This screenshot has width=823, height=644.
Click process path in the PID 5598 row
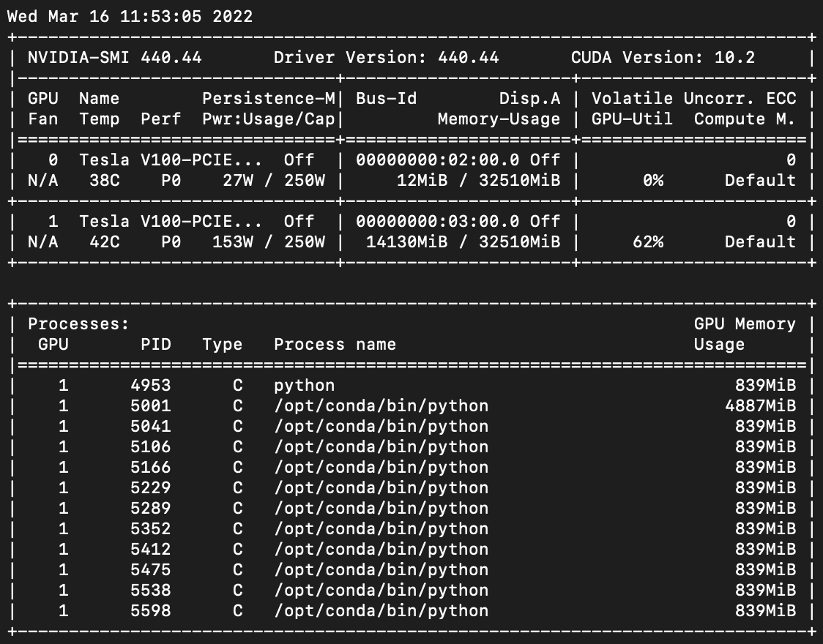pyautogui.click(x=381, y=610)
